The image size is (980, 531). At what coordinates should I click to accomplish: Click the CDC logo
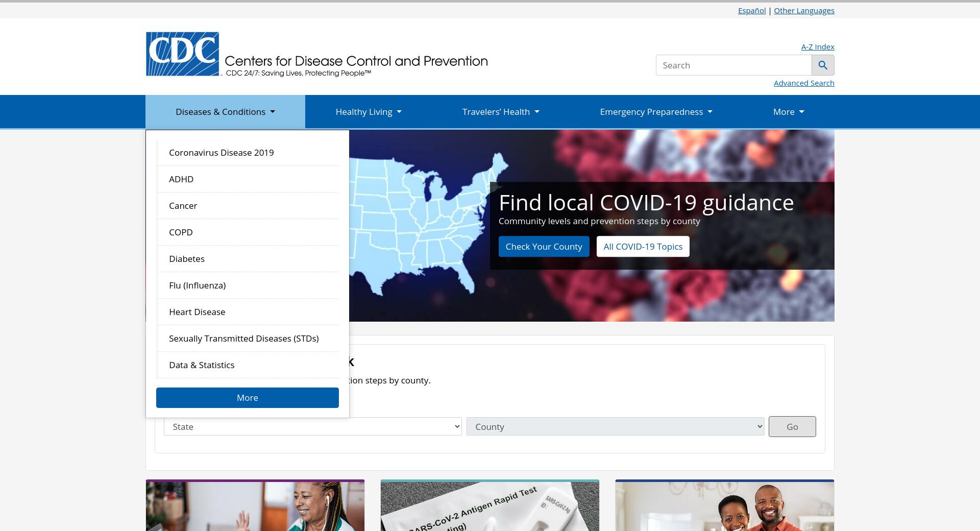183,54
